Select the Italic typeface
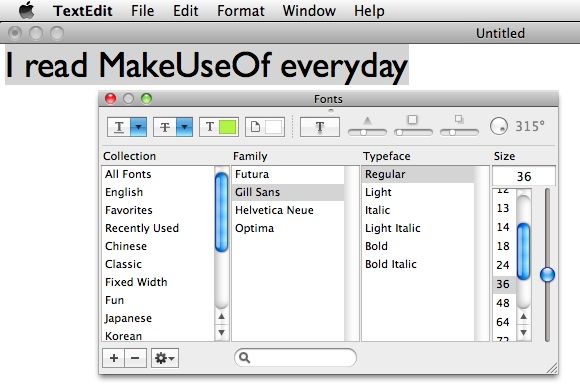 tap(418, 210)
